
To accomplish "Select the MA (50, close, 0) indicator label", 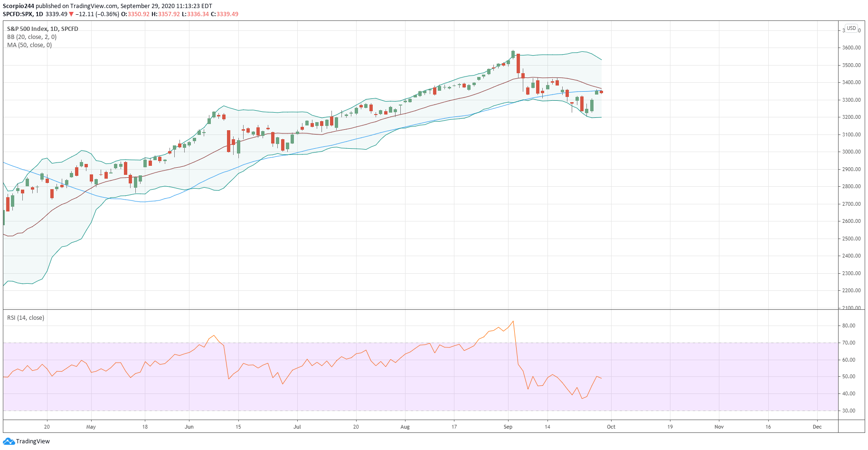I will (29, 45).
